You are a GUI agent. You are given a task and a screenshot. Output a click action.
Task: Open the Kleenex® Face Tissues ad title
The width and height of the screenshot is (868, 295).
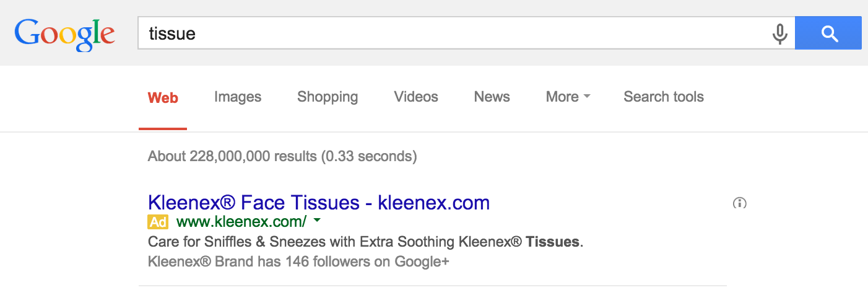pos(319,202)
